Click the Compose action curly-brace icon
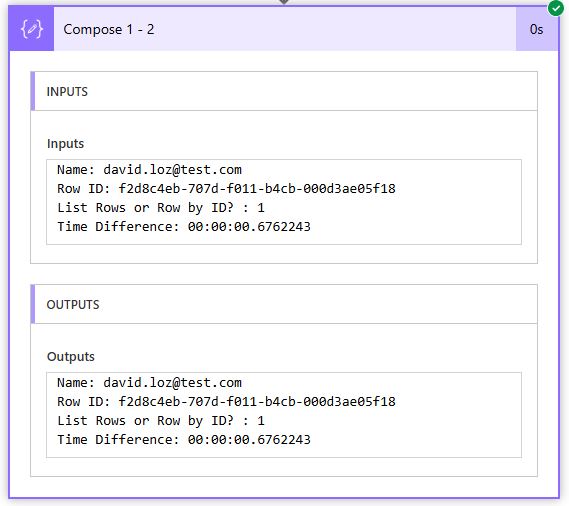 point(32,29)
